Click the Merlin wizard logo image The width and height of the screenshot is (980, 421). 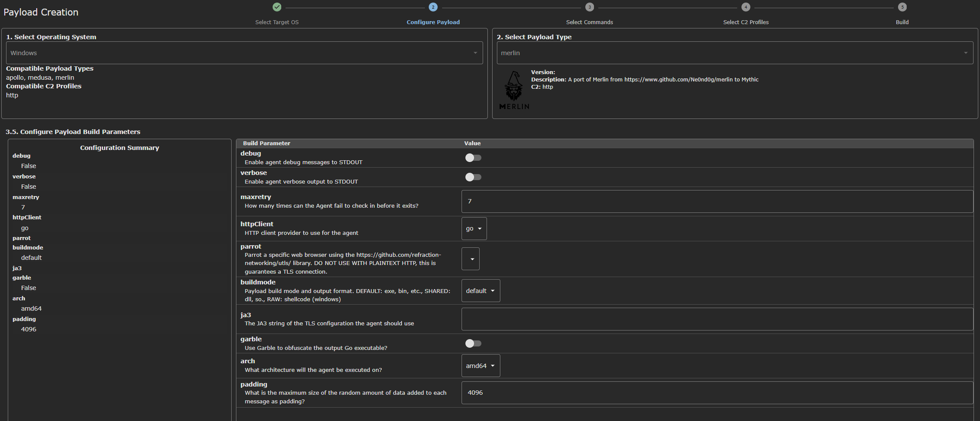pyautogui.click(x=514, y=90)
